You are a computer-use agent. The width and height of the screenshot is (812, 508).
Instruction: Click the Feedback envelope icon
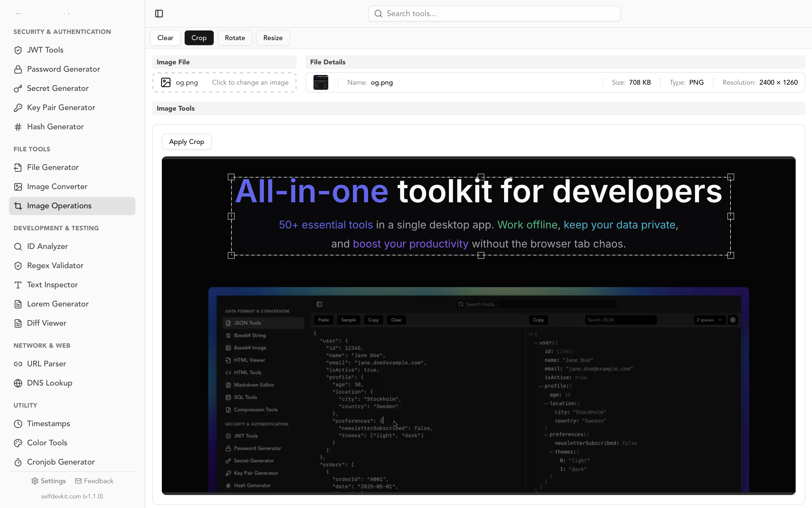tap(78, 481)
